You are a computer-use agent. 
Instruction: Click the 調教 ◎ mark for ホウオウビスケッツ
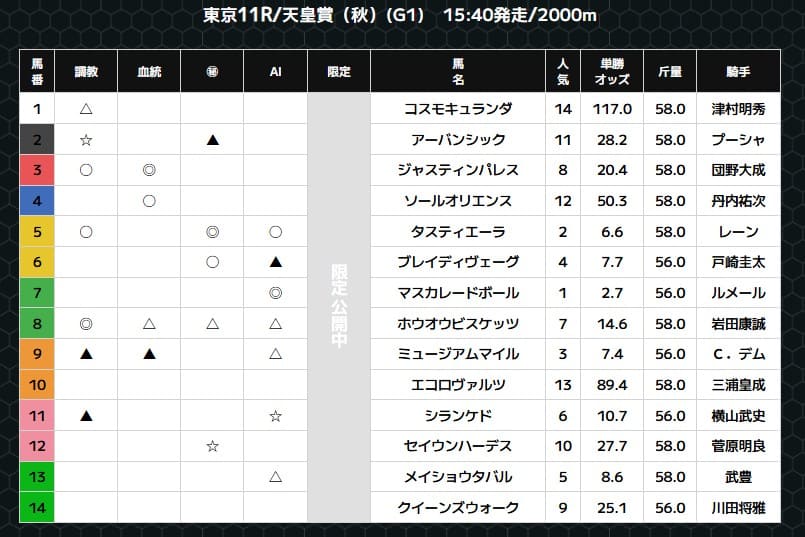point(86,323)
